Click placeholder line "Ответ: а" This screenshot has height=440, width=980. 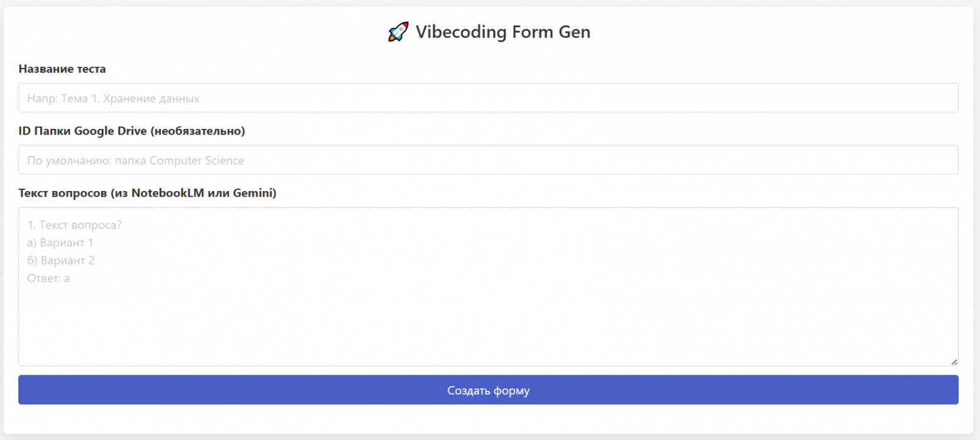click(48, 278)
